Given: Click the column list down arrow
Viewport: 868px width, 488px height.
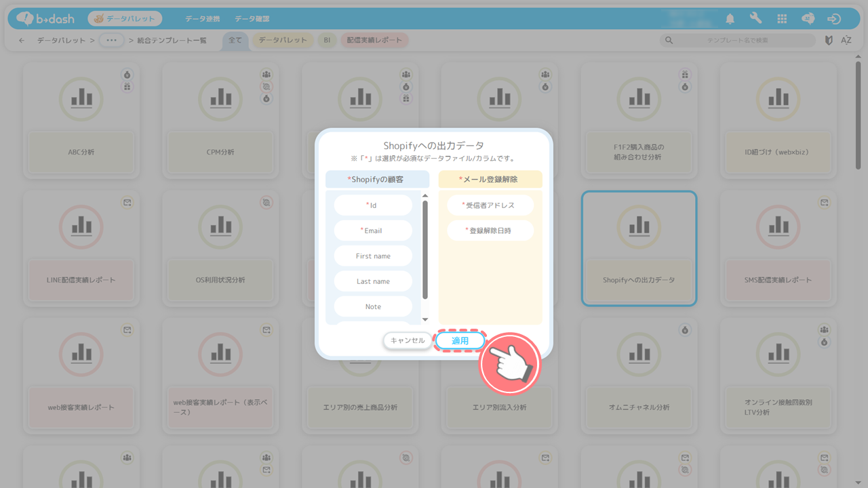Looking at the screenshot, I should 425,319.
